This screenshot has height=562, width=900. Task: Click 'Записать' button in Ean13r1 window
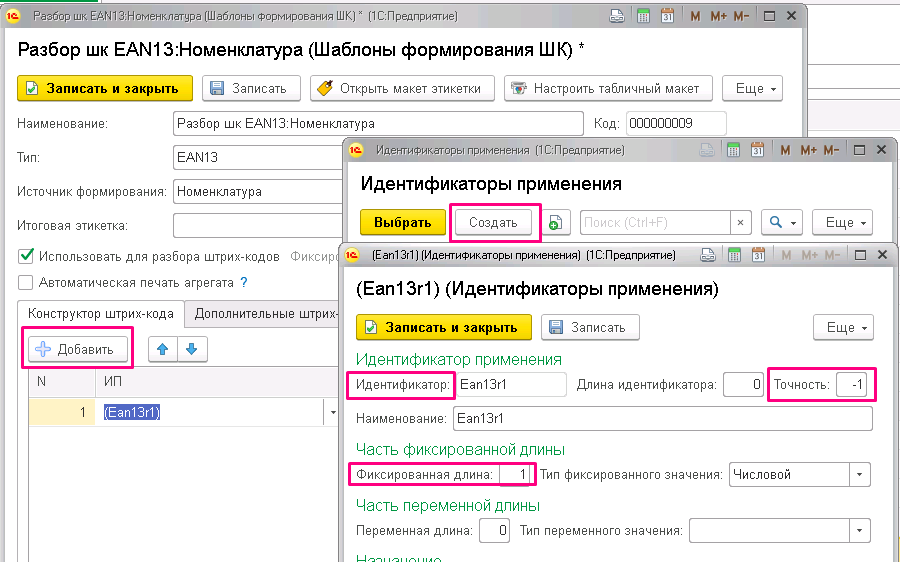pos(590,327)
